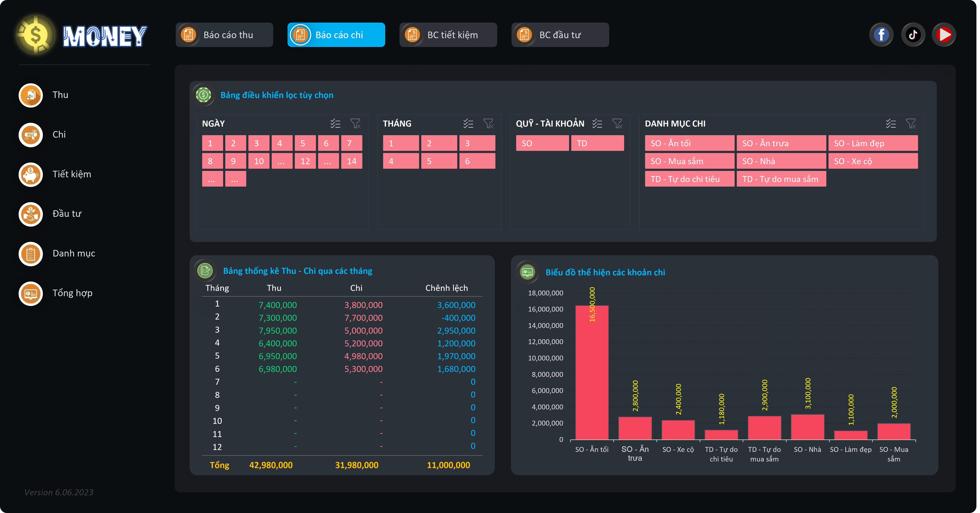Filter by TD - Tự do mua sắm
The height and width of the screenshot is (513, 980).
tap(781, 179)
